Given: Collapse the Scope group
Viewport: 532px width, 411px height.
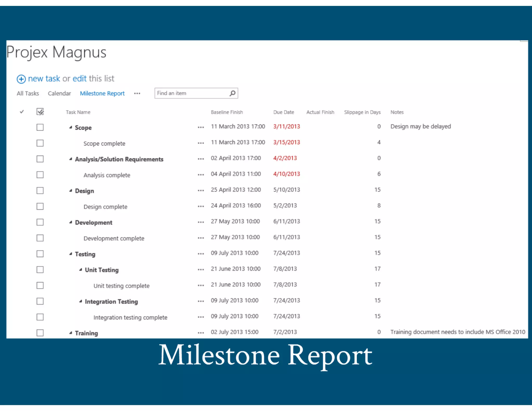Looking at the screenshot, I should [x=71, y=127].
